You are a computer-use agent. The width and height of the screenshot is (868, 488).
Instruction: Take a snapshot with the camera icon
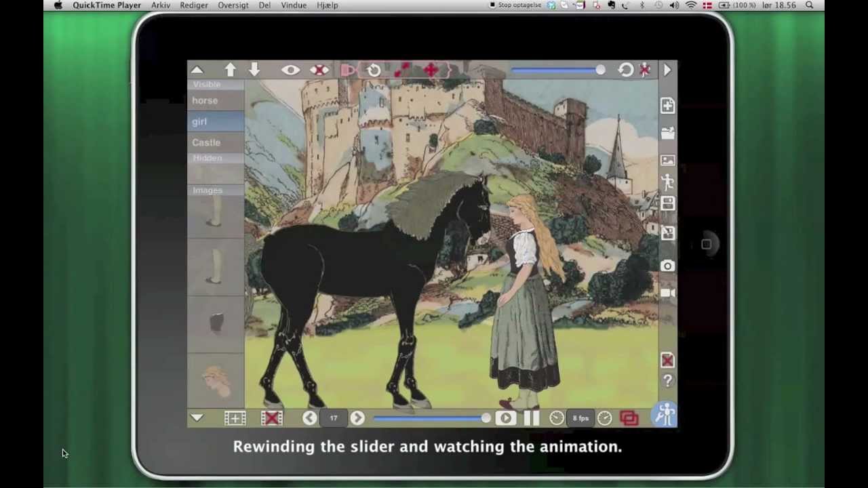(x=667, y=266)
